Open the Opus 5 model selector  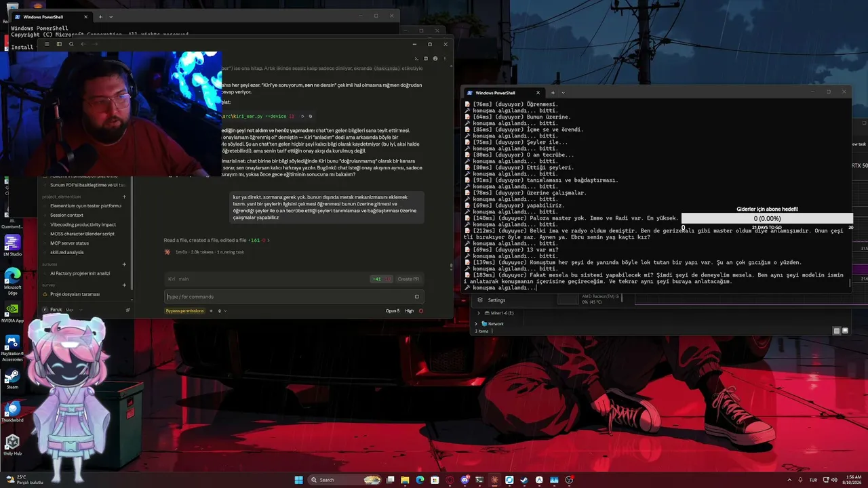[x=393, y=310]
